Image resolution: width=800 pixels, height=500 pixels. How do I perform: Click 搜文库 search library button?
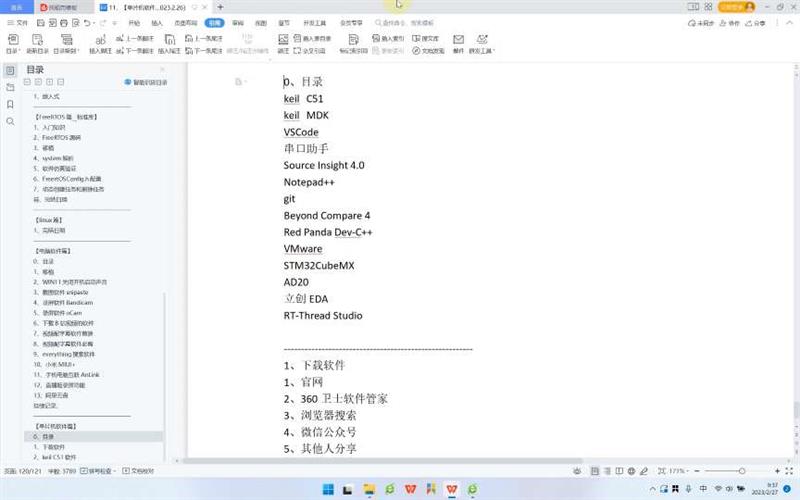click(x=426, y=38)
